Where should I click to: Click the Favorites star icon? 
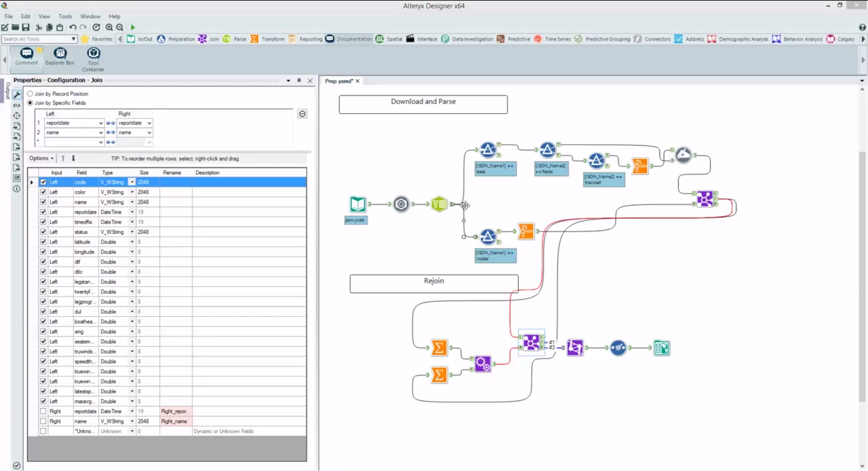pos(85,39)
